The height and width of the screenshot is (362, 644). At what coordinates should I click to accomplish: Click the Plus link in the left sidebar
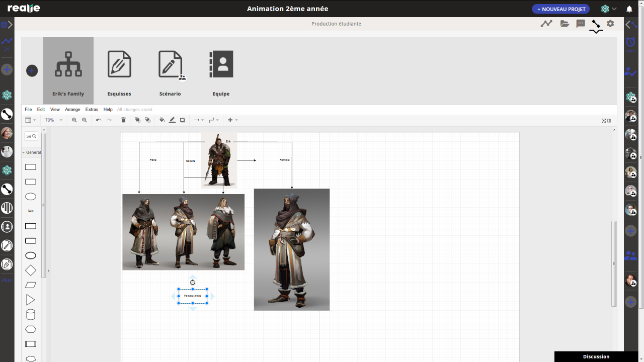(x=7, y=280)
